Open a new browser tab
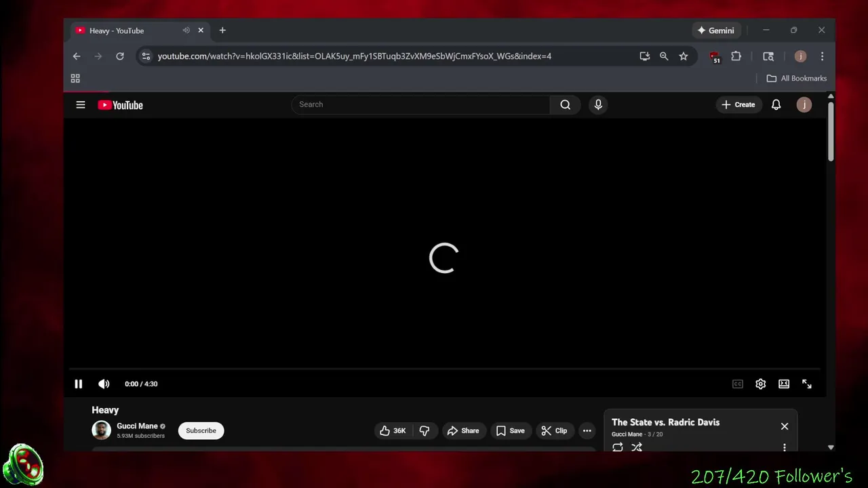The height and width of the screenshot is (488, 868). pyautogui.click(x=222, y=30)
